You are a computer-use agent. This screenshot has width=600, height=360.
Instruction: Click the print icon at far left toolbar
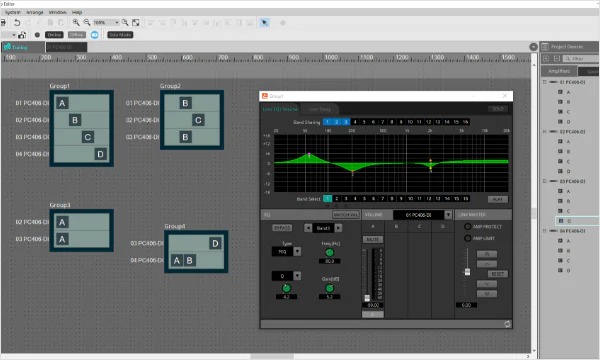coord(3,23)
